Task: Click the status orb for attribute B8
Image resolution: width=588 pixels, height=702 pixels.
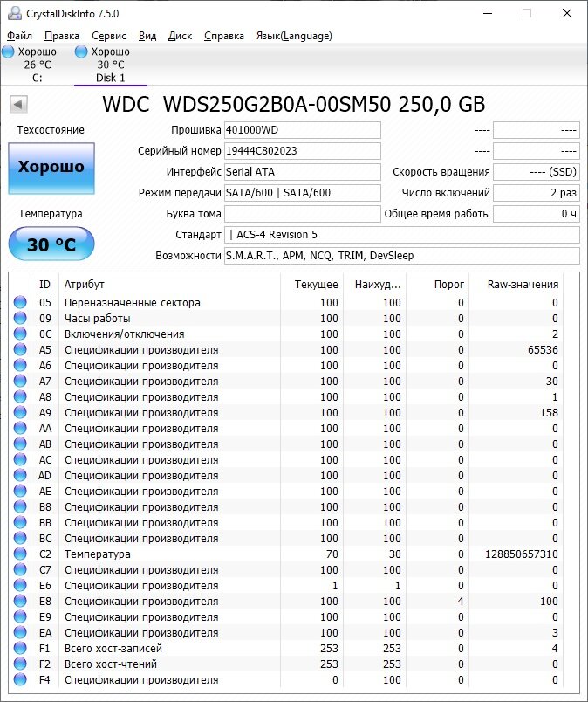Action: pos(20,506)
